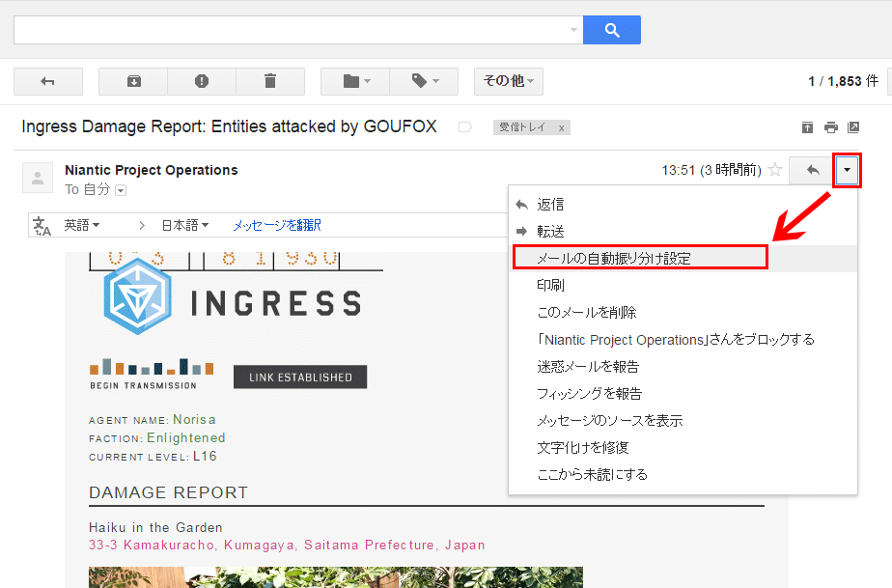Go back to inbox arrow
The height and width of the screenshot is (588, 892).
[48, 81]
